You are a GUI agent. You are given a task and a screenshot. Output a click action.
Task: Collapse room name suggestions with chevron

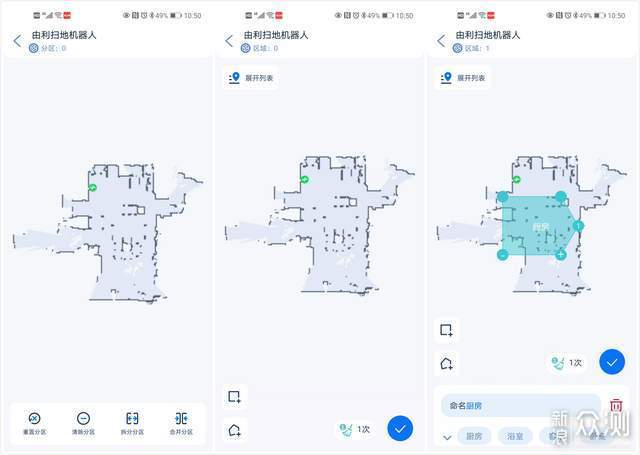pos(447,437)
